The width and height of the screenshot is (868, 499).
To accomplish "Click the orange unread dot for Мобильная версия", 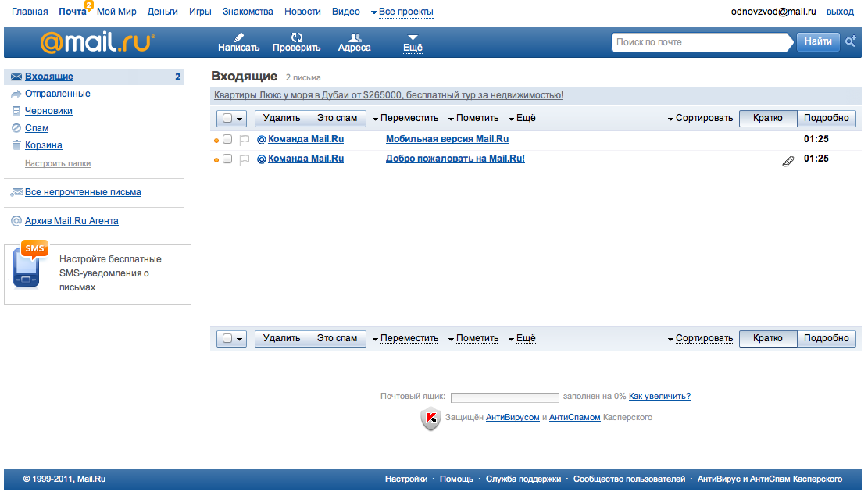I will coord(216,141).
